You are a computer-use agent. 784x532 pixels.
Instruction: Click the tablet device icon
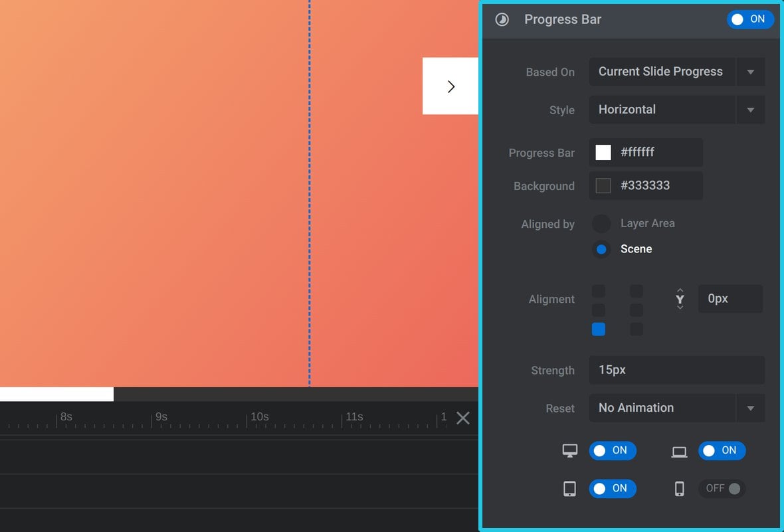click(x=569, y=489)
